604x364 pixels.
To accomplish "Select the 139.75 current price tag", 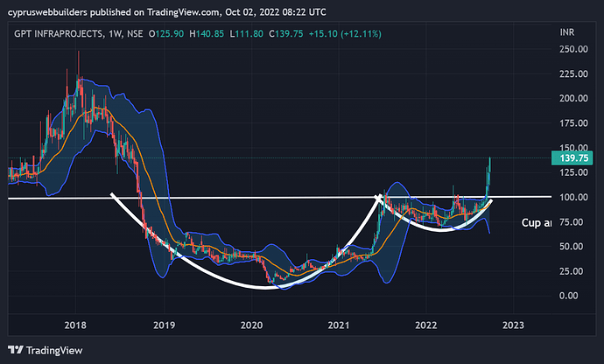I will (x=572, y=158).
